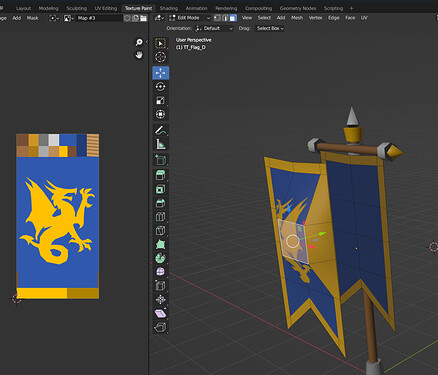Open the 3D viewport View menu
Viewport: 438px width, 375px height.
(x=247, y=18)
